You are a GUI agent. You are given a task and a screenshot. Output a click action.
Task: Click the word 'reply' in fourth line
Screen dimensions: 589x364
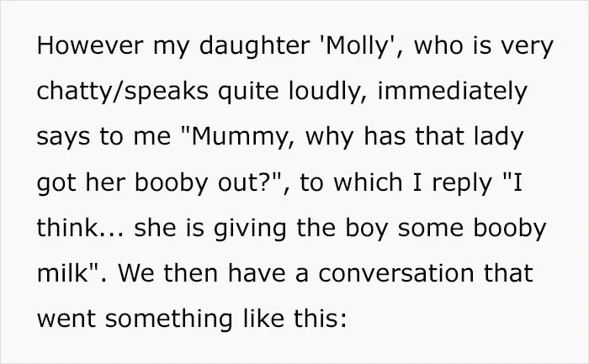(x=462, y=183)
